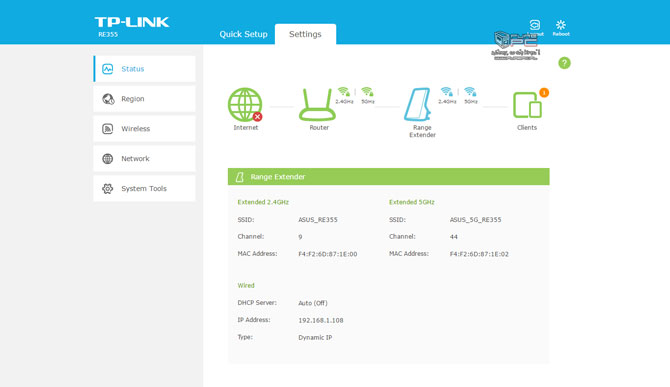Open the Quick Setup tab
The width and height of the screenshot is (670, 387).
click(x=243, y=34)
